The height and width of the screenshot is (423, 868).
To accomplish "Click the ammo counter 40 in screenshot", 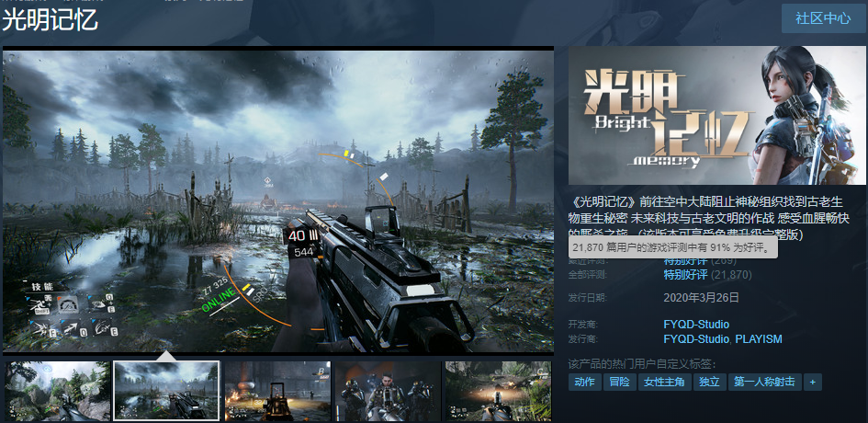I will point(296,235).
